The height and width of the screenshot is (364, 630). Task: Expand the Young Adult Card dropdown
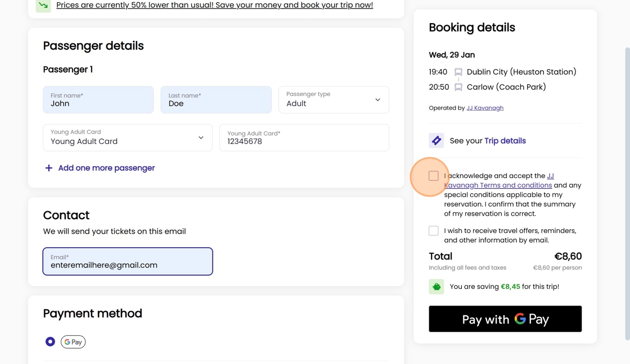(128, 138)
